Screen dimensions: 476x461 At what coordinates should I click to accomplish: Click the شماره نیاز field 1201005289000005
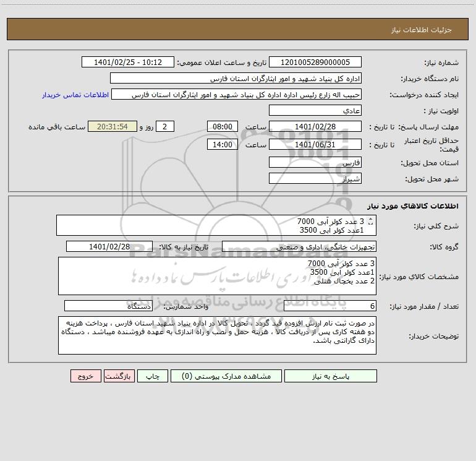click(x=315, y=62)
